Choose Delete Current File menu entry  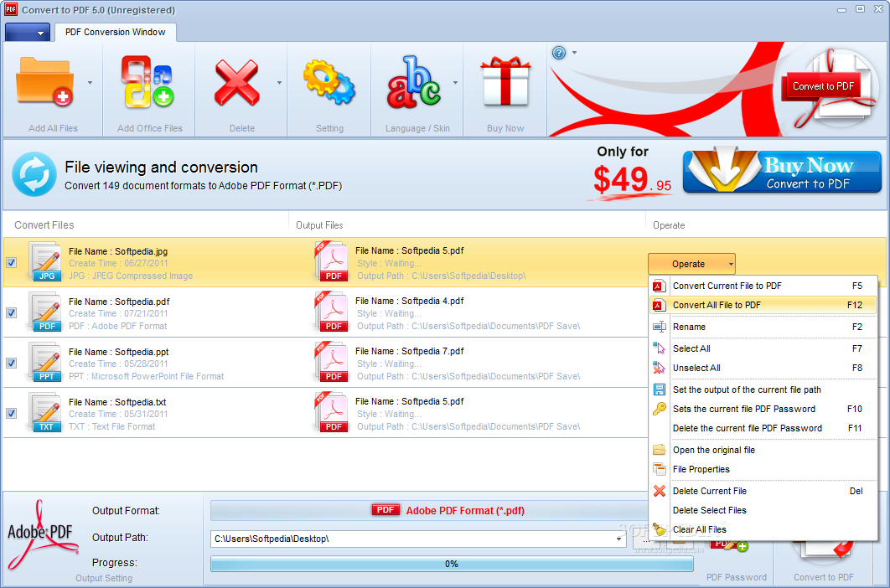pyautogui.click(x=763, y=491)
